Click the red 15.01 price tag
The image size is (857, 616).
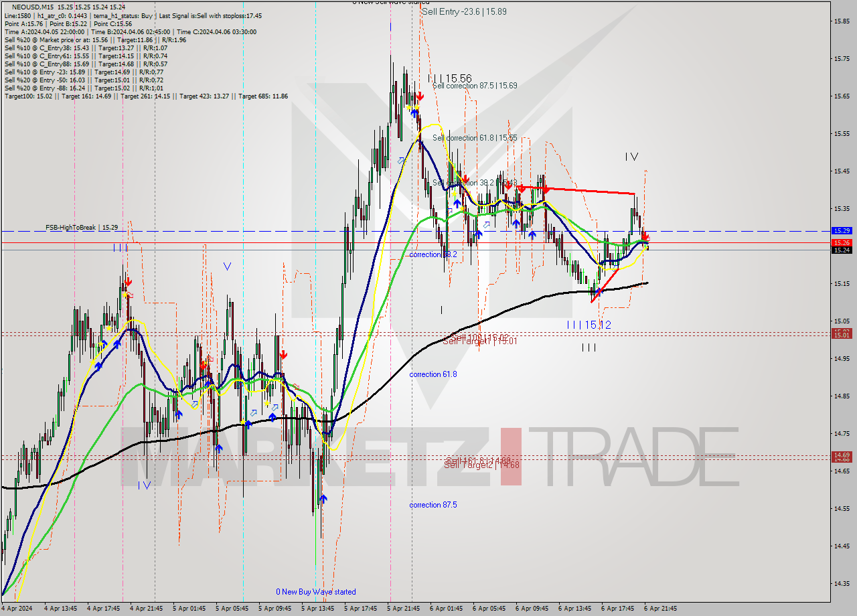tap(841, 334)
